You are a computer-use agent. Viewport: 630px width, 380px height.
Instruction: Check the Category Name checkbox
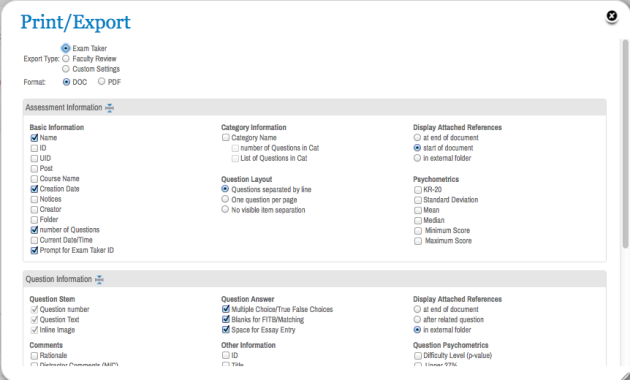tap(226, 138)
